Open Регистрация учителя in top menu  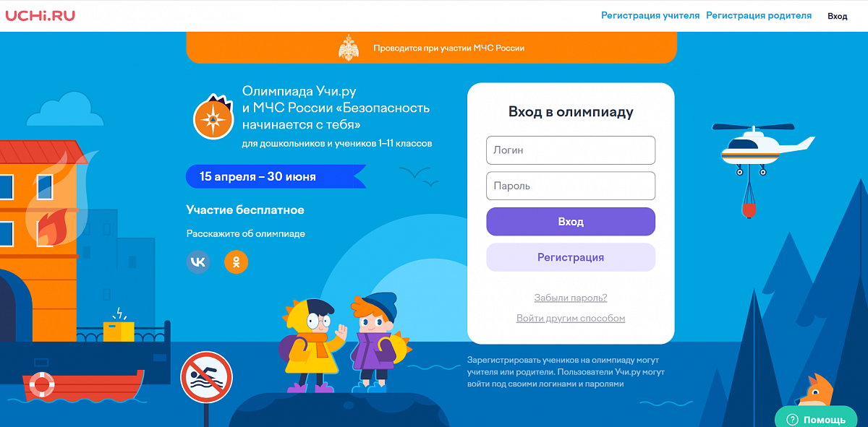[x=650, y=15]
